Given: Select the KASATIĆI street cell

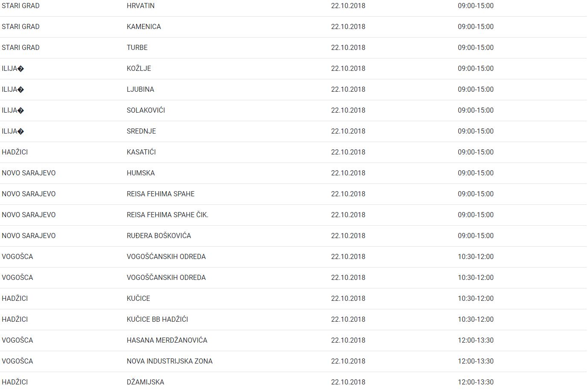Looking at the screenshot, I should point(141,152).
